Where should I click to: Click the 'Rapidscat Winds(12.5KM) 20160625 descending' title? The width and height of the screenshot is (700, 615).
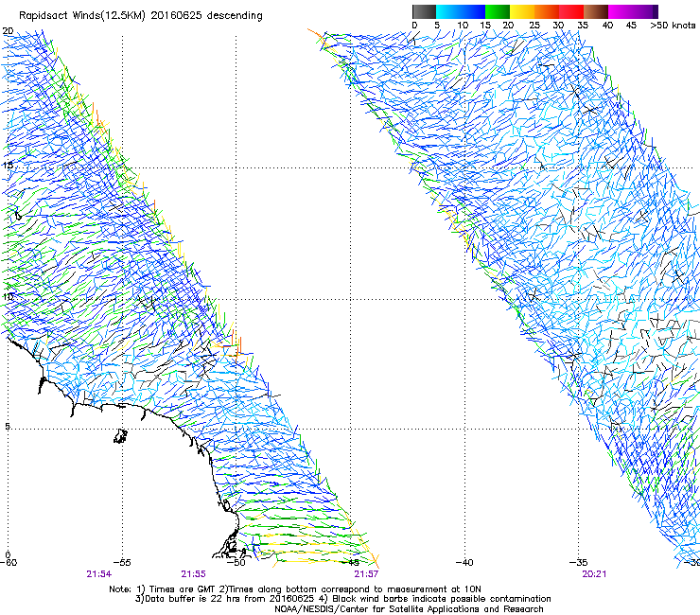141,16
